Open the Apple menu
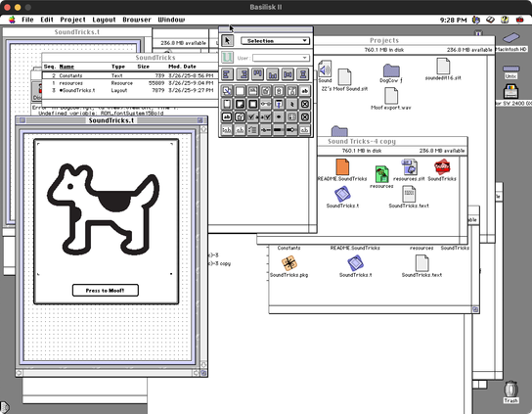The image size is (532, 414). pyautogui.click(x=12, y=20)
